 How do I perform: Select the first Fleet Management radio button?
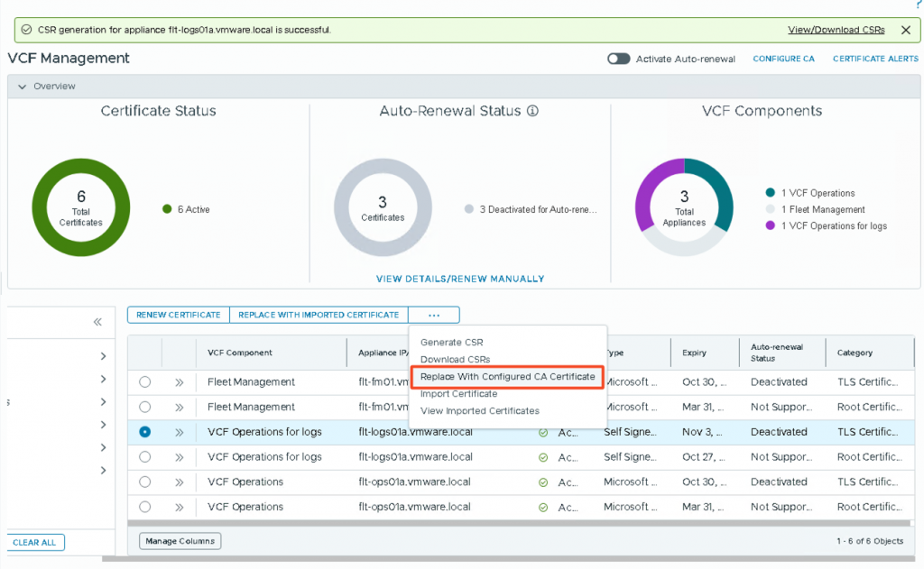coord(145,382)
